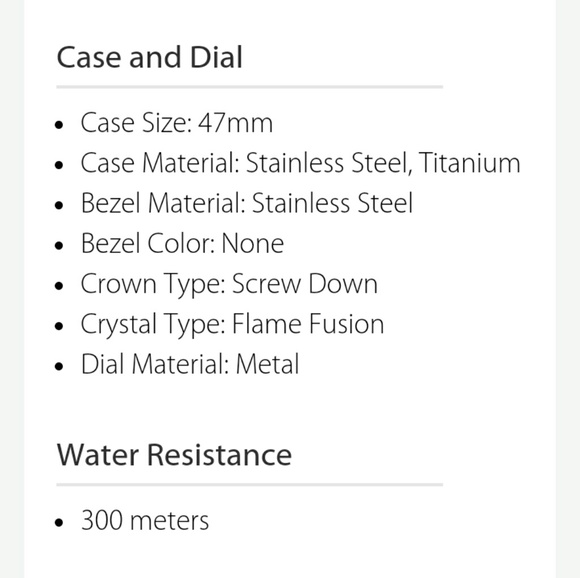Screen dimensions: 580x578
Task: Click the Case and Dial heading
Action: click(x=149, y=57)
